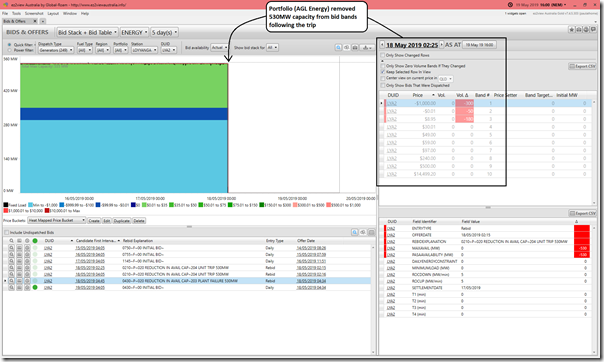Click the magnifier column header icon
Viewport: 604px width, 362px height.
coord(12,241)
